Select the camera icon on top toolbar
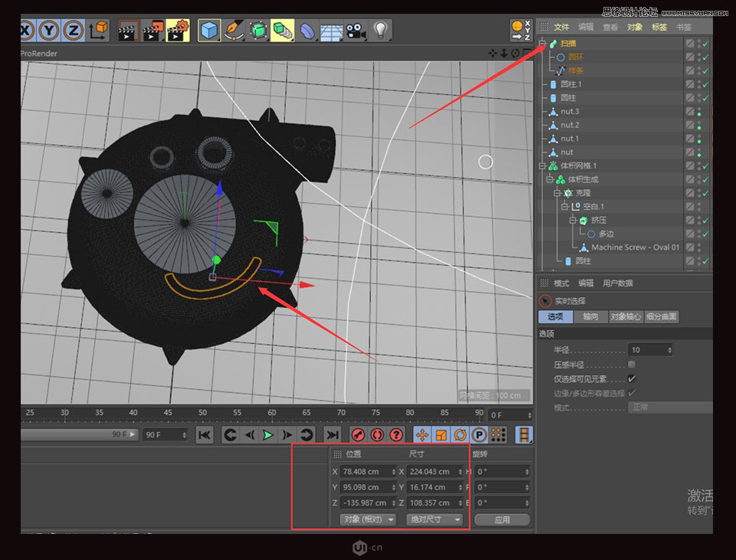 point(355,31)
